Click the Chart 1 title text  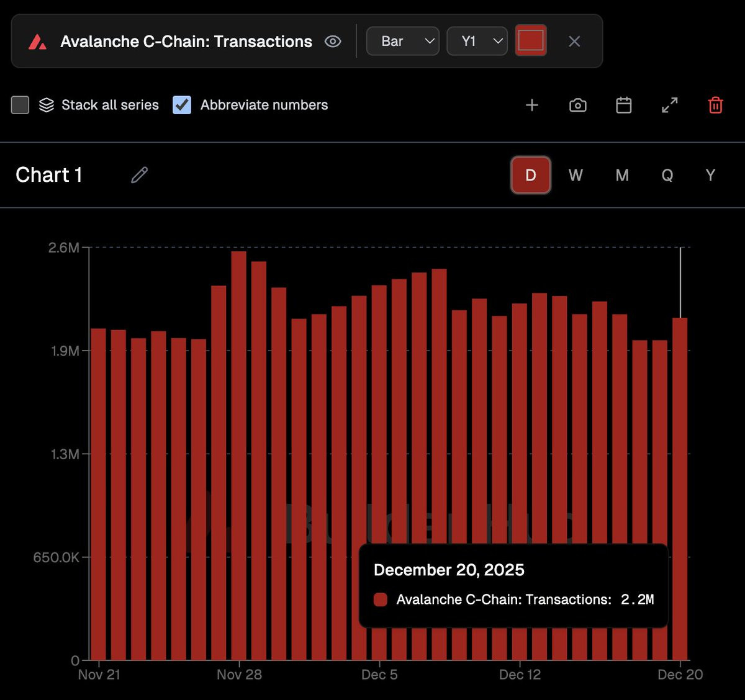49,175
